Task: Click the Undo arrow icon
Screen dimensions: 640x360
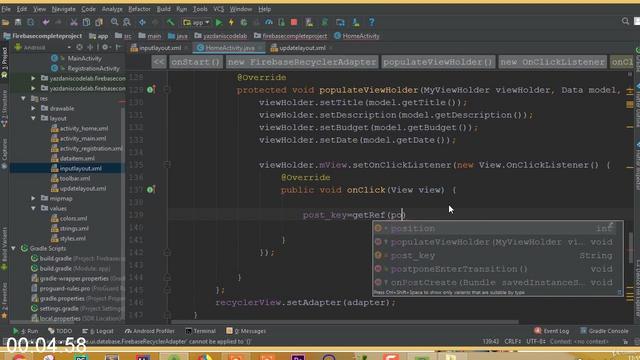Action: coord(46,22)
